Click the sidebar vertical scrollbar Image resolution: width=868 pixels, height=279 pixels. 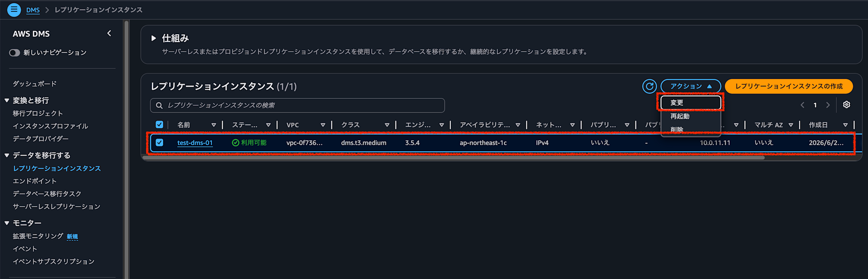click(126, 149)
